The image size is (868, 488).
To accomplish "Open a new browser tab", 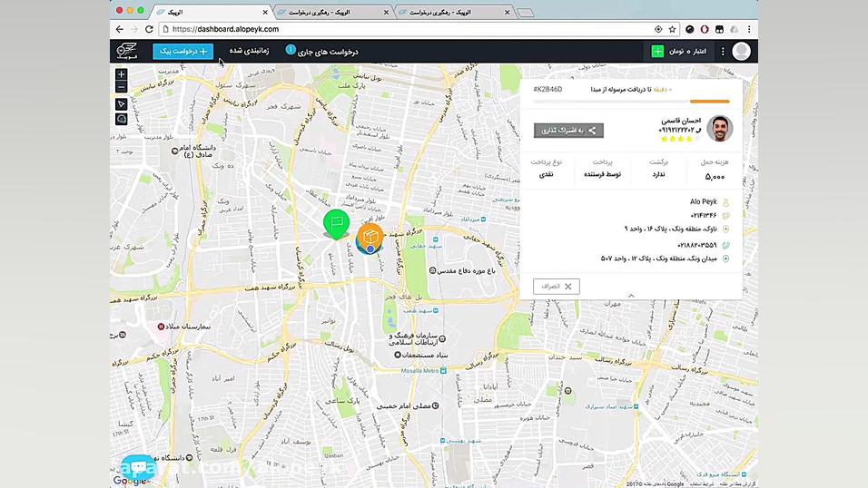I will pos(525,12).
